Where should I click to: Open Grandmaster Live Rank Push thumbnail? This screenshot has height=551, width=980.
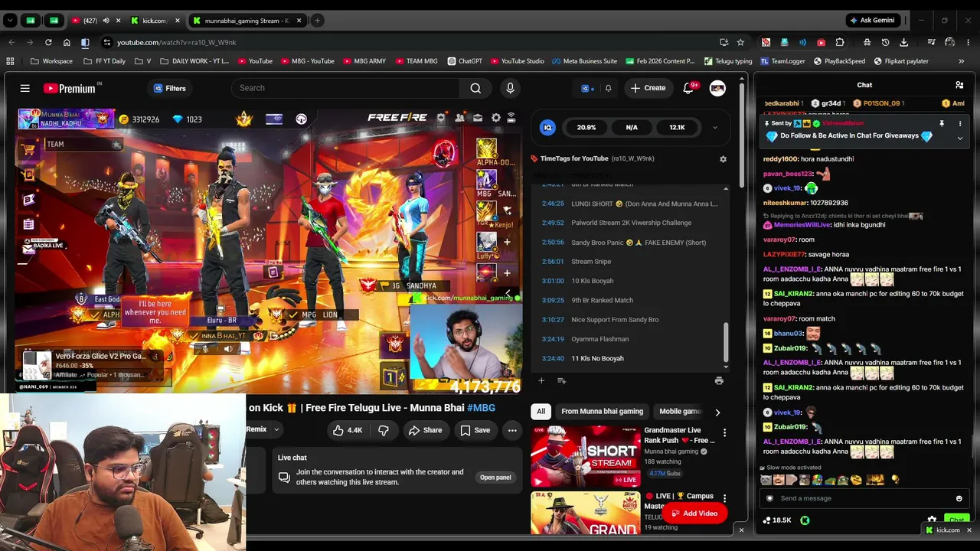point(585,457)
